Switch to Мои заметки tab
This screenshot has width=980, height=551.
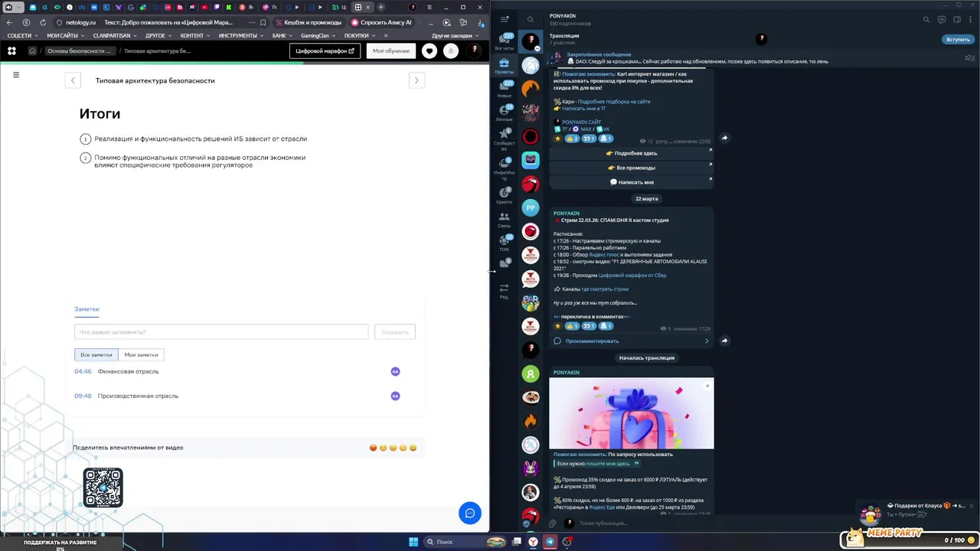tap(141, 354)
